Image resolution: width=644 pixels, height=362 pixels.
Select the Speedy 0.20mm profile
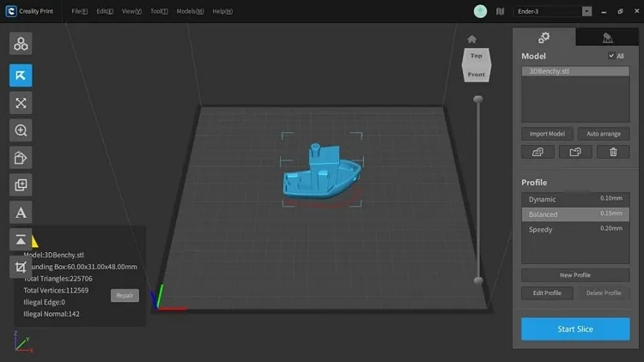pyautogui.click(x=575, y=230)
